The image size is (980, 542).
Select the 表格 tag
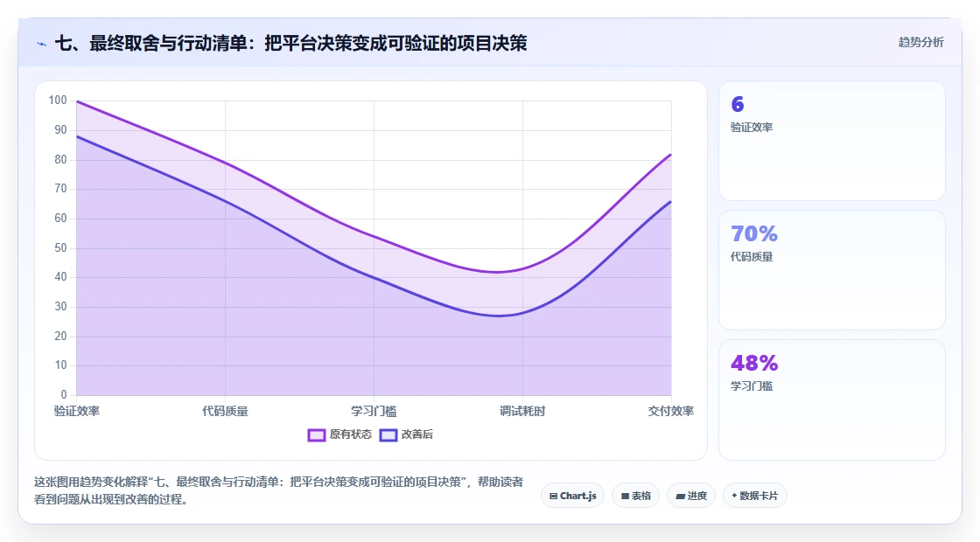[x=635, y=496]
